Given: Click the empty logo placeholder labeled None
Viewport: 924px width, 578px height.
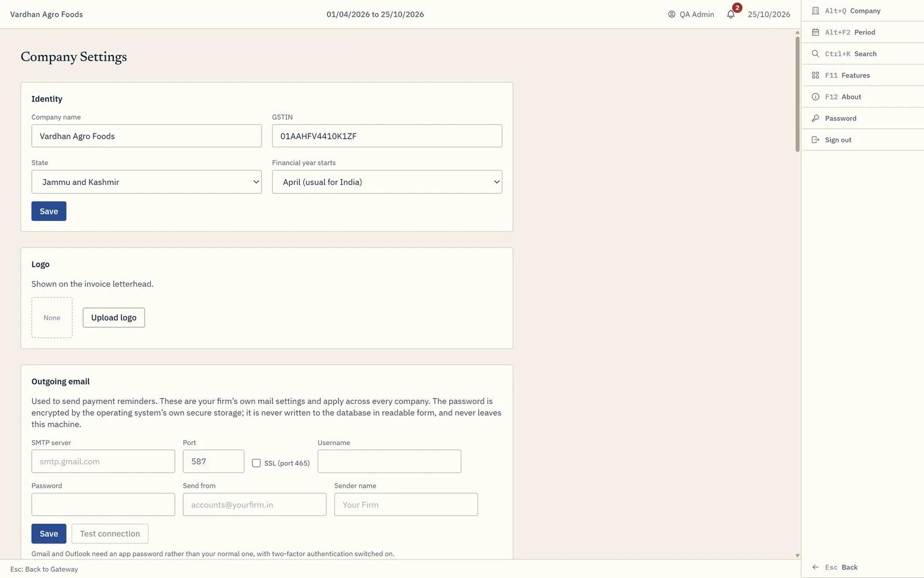Looking at the screenshot, I should coord(52,317).
